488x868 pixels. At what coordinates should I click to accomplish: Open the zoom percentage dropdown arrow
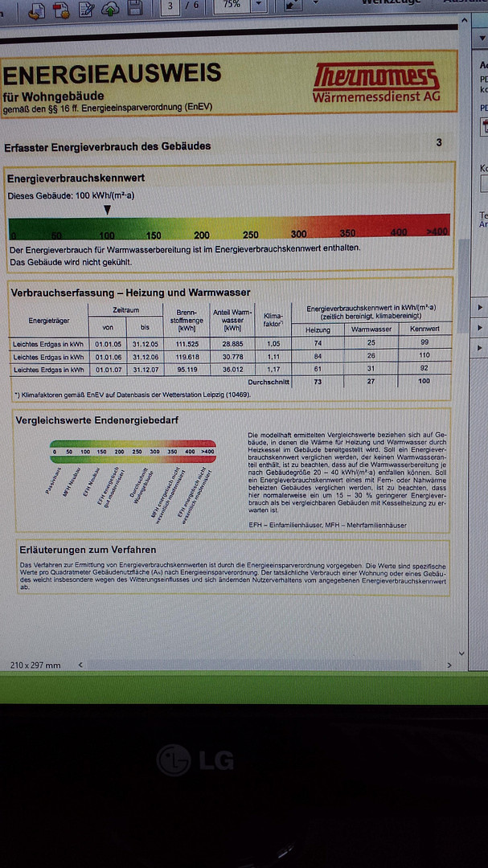pos(258,5)
